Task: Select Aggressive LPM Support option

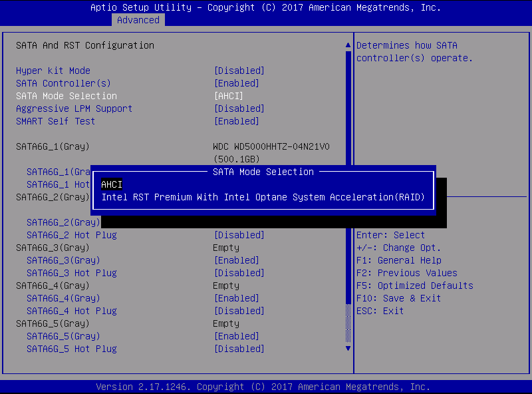Action: click(x=74, y=108)
